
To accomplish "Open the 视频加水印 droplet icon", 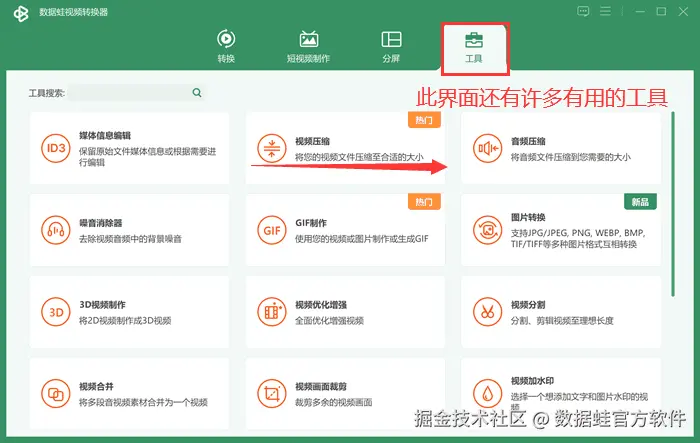I will [x=488, y=394].
